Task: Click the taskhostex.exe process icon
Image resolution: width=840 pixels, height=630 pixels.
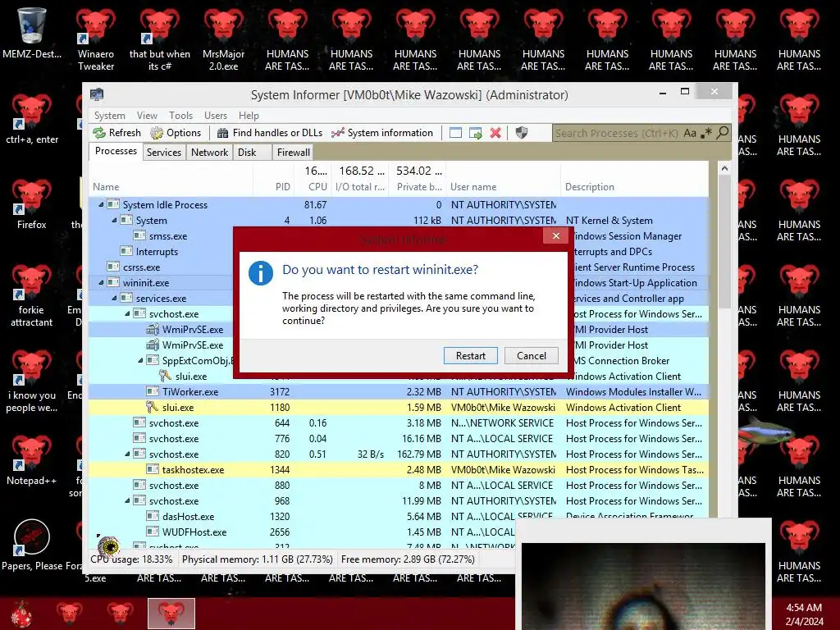Action: 153,470
